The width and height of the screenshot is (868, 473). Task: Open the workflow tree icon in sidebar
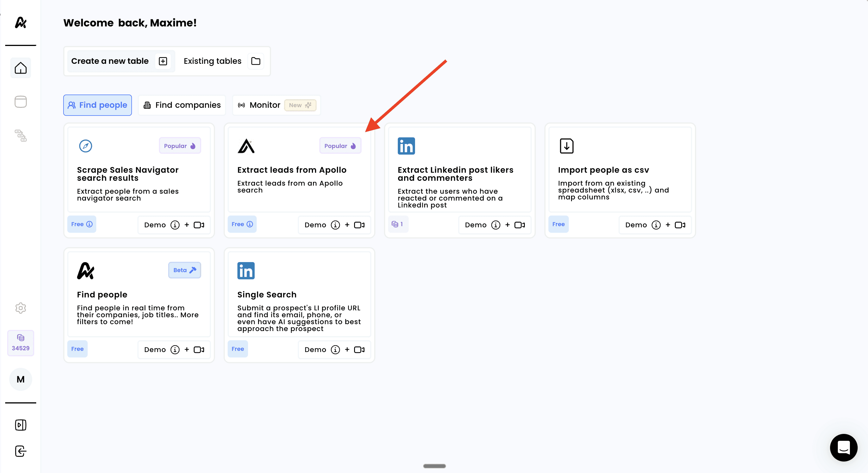coord(21,135)
